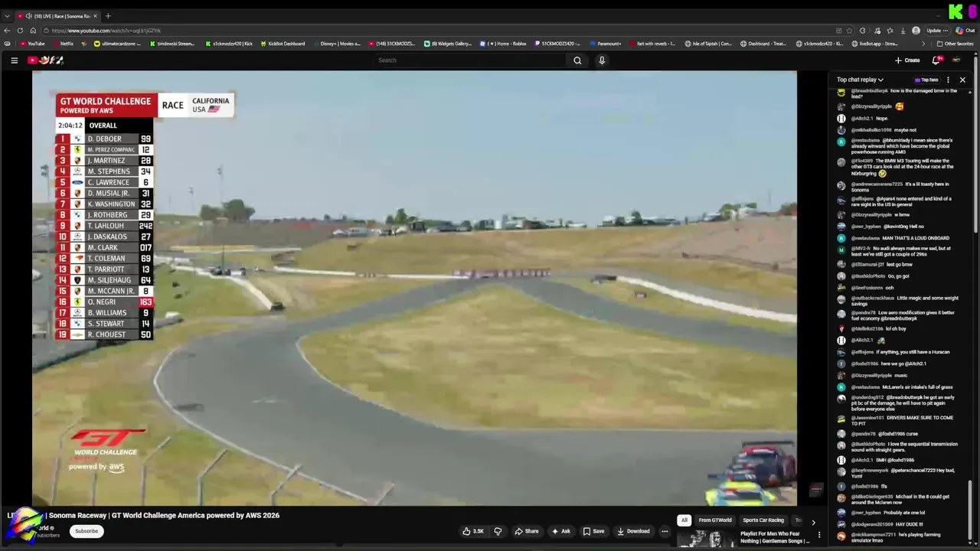Open ultimatecardzone bookmark
This screenshot has width=980, height=551.
[117, 44]
